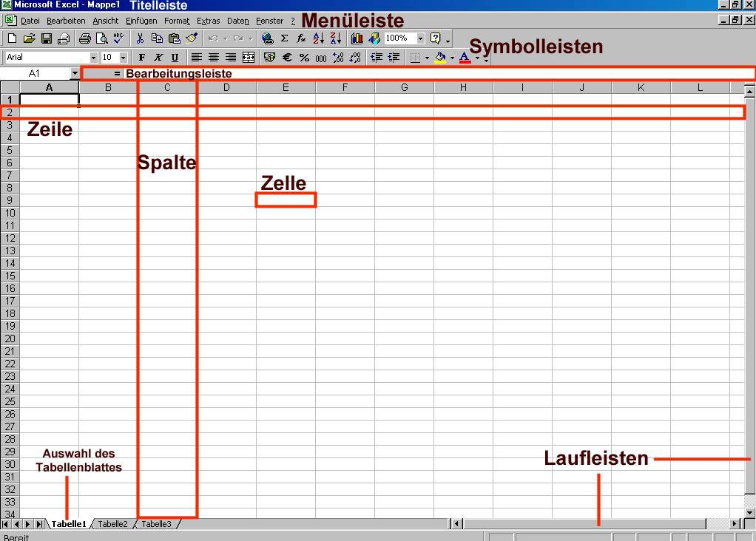Click the Format Painter brush icon

[x=192, y=38]
